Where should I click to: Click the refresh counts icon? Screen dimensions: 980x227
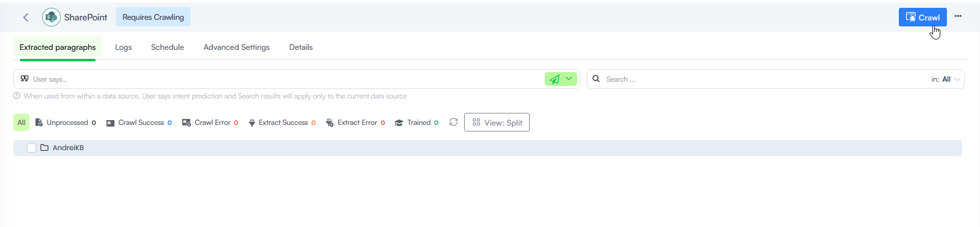click(x=453, y=122)
